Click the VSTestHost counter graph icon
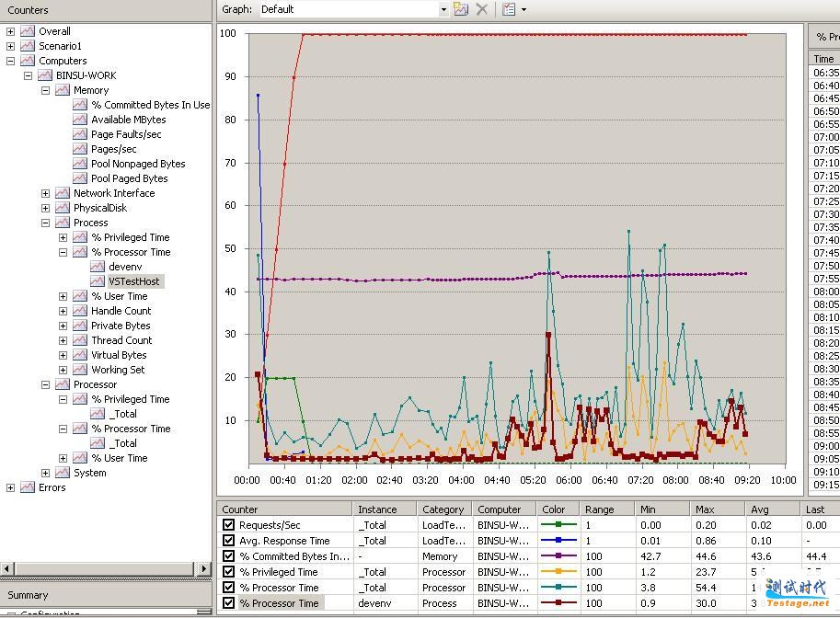The height and width of the screenshot is (618, 840). pyautogui.click(x=98, y=281)
